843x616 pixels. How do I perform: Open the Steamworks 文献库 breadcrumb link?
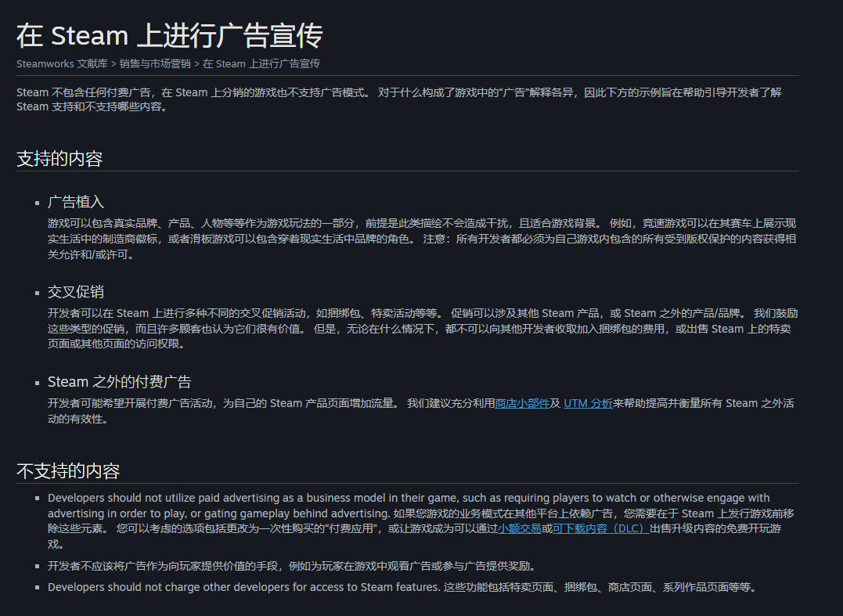point(62,63)
